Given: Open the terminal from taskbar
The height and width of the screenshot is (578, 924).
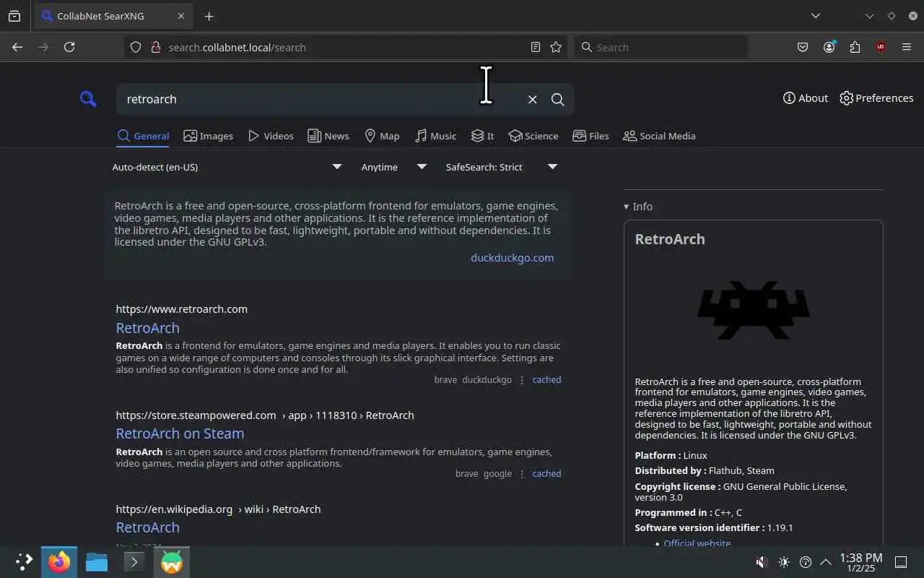Looking at the screenshot, I should pyautogui.click(x=134, y=561).
